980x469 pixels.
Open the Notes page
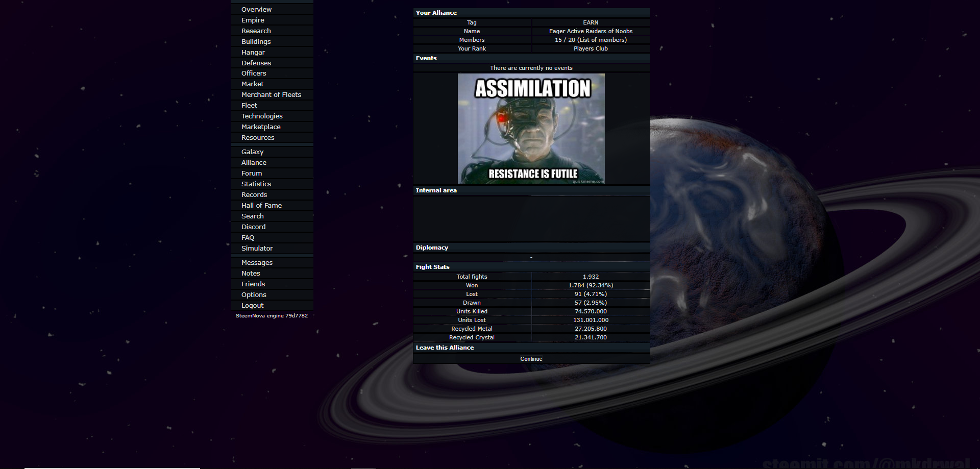pos(251,274)
